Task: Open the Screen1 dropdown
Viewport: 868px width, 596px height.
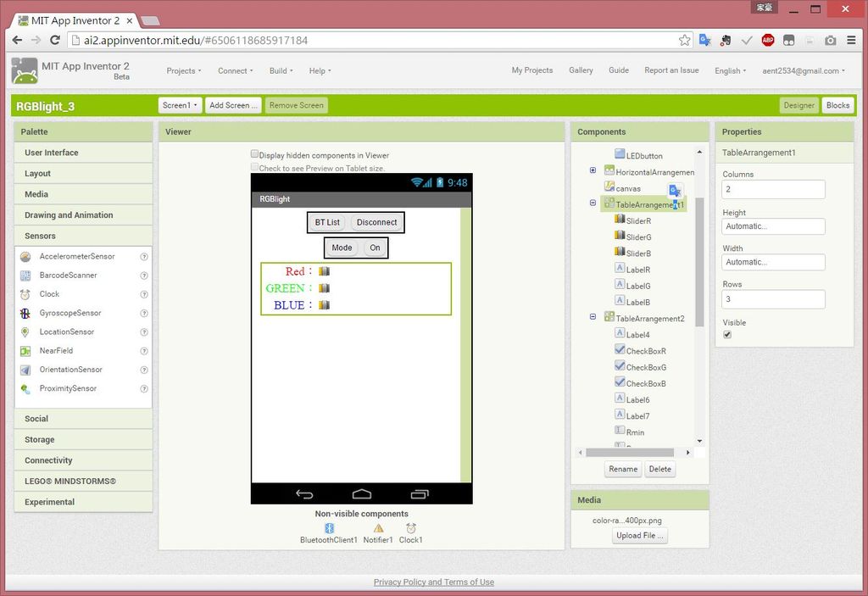Action: click(180, 105)
